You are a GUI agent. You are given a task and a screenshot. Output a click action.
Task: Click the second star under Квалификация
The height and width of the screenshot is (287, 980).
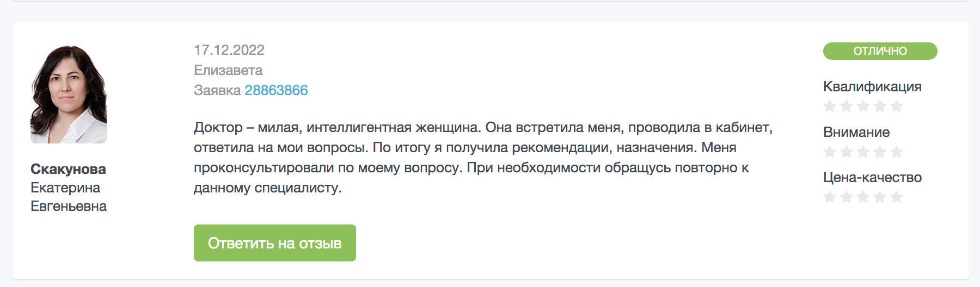click(x=847, y=106)
